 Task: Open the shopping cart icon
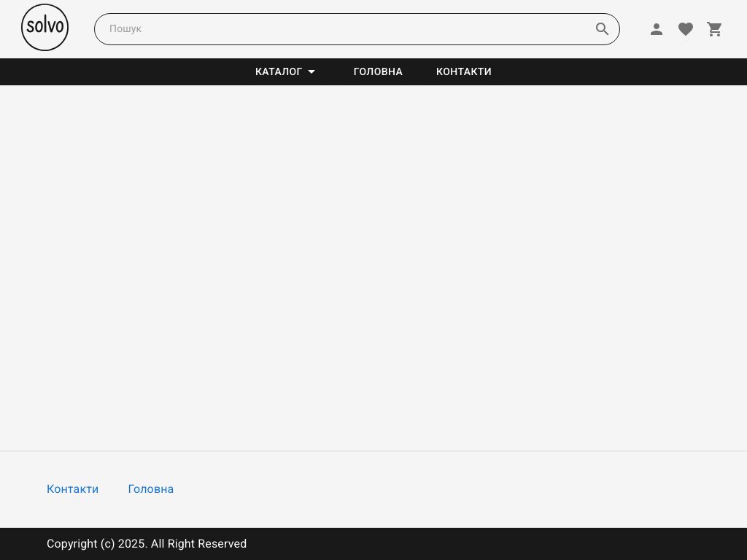[x=715, y=29]
